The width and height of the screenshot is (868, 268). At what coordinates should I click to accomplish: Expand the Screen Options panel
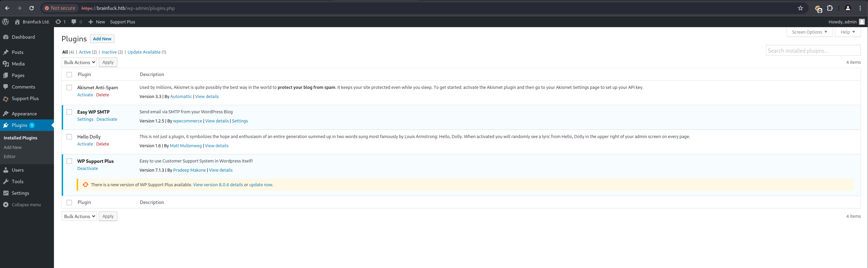pyautogui.click(x=809, y=32)
